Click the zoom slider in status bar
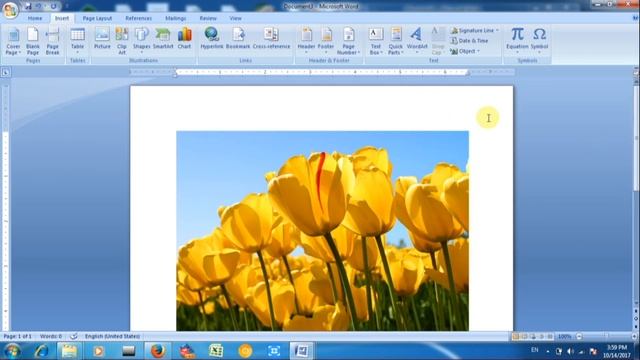The height and width of the screenshot is (360, 640). point(607,337)
